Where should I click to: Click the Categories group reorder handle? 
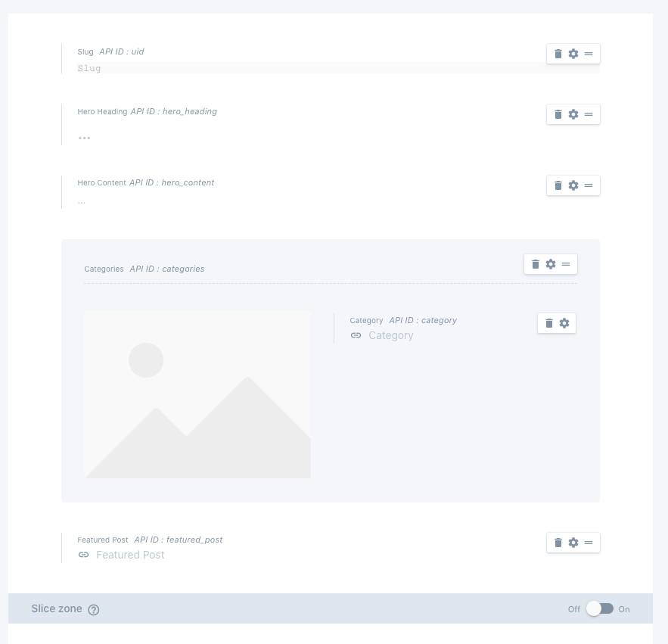point(566,264)
